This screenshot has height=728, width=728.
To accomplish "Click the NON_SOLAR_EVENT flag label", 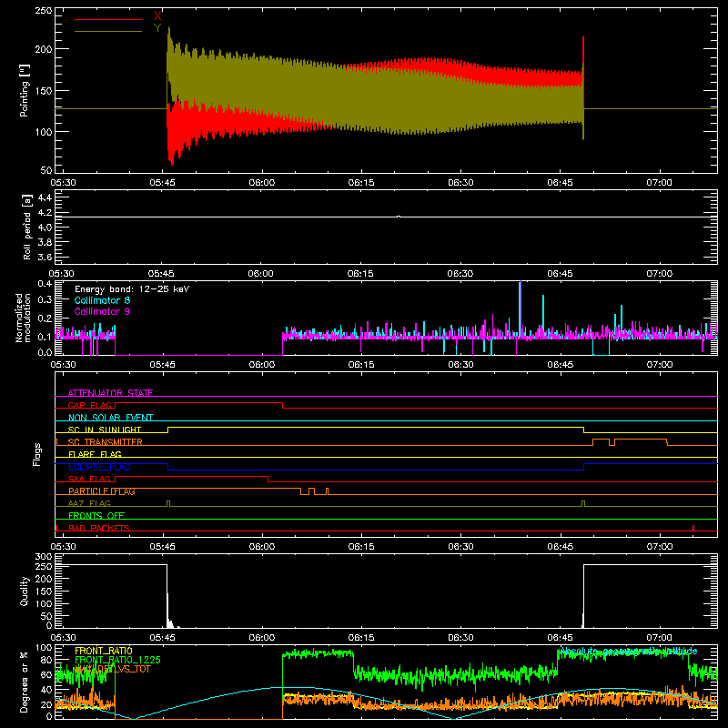I will (110, 418).
